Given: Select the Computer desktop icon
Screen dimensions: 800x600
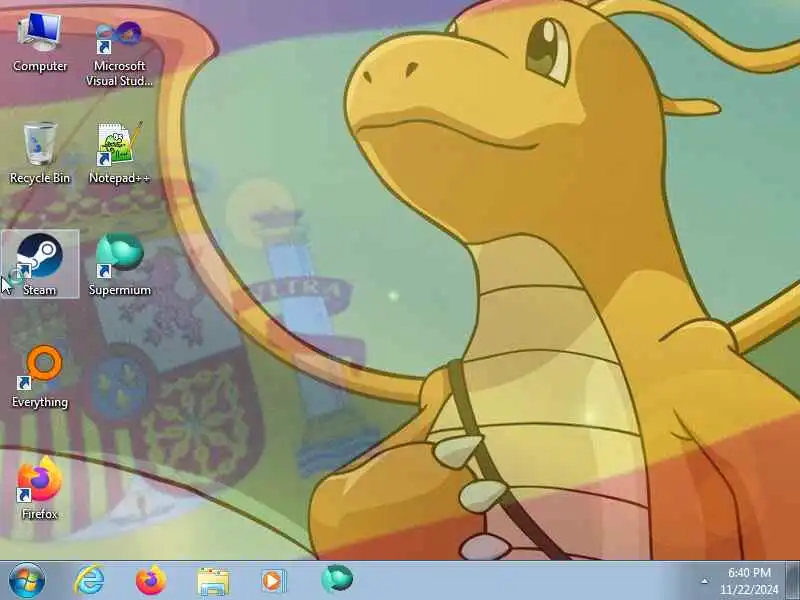Looking at the screenshot, I should pyautogui.click(x=40, y=44).
